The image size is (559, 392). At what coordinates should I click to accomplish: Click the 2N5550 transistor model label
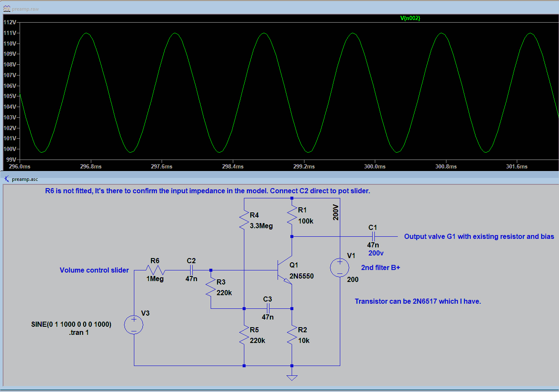point(301,276)
